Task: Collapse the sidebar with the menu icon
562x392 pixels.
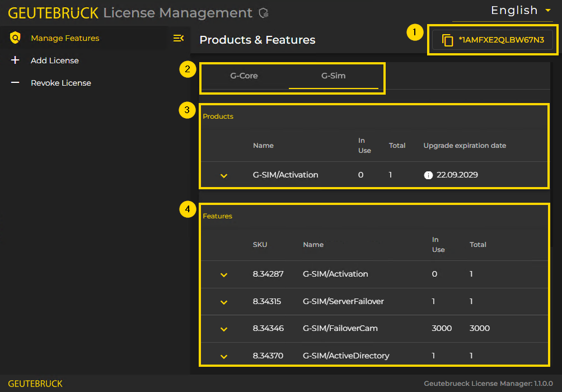Action: point(179,38)
